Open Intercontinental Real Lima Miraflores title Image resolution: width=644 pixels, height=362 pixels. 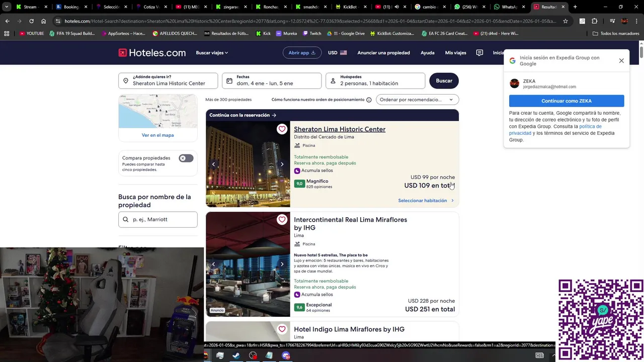(x=350, y=224)
